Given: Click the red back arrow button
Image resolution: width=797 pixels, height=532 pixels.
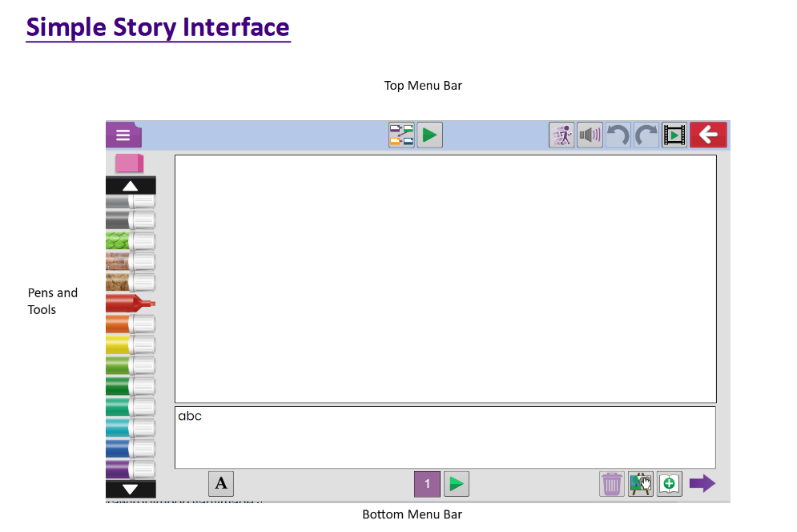Looking at the screenshot, I should coord(708,135).
